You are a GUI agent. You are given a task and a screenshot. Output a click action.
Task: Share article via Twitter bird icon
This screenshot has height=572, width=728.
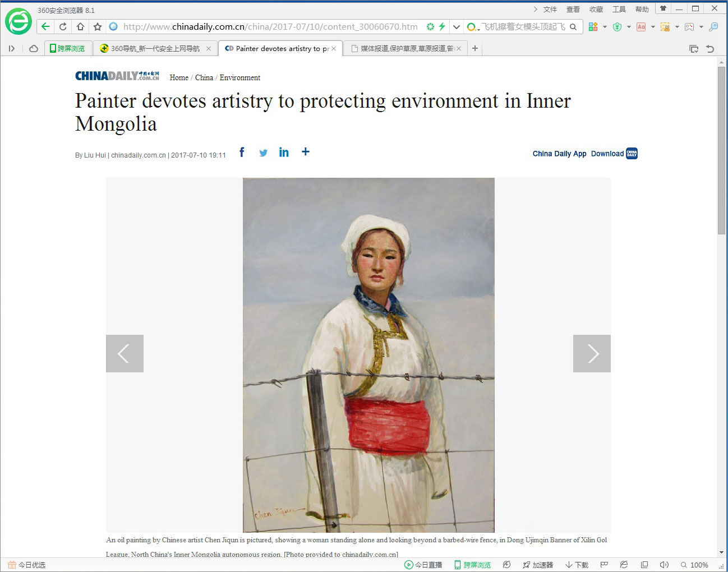[263, 153]
